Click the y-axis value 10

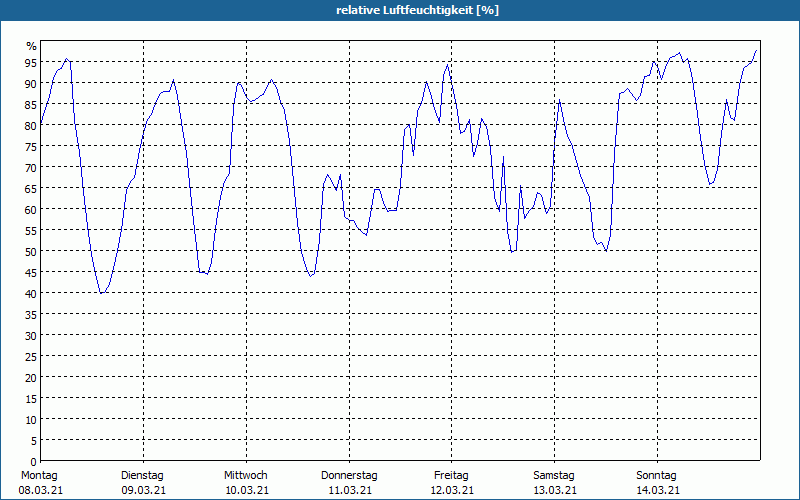pyautogui.click(x=31, y=419)
